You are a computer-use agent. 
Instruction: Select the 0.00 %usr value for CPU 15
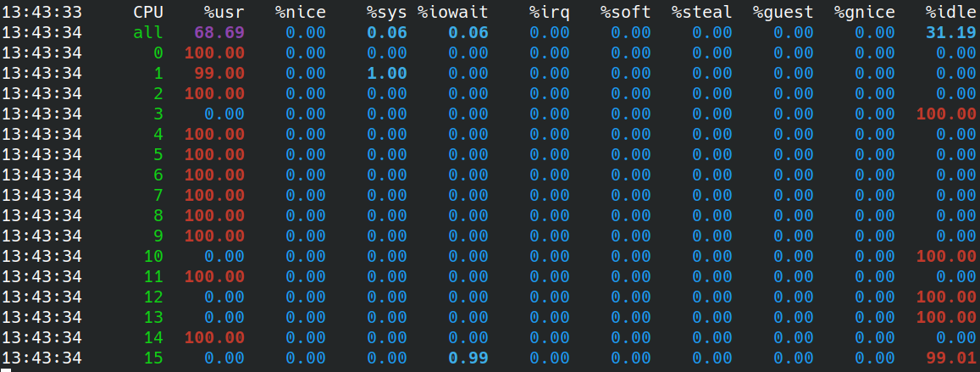224,358
